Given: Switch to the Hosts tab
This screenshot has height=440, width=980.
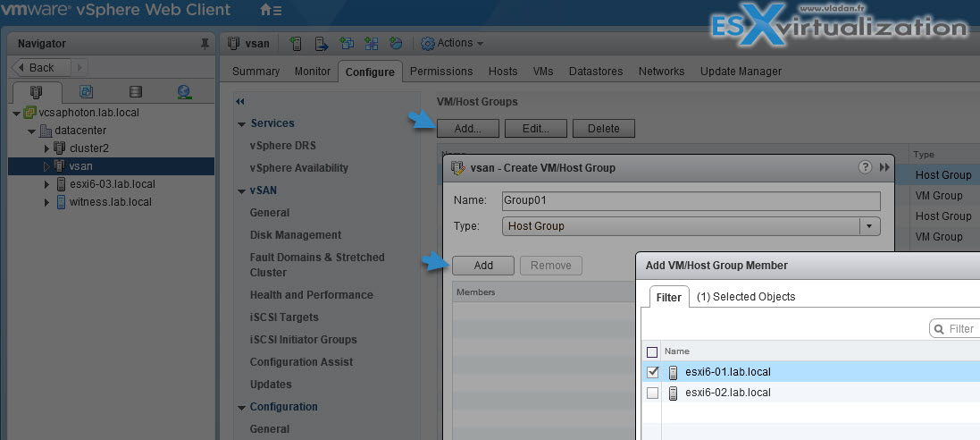Looking at the screenshot, I should coord(503,72).
